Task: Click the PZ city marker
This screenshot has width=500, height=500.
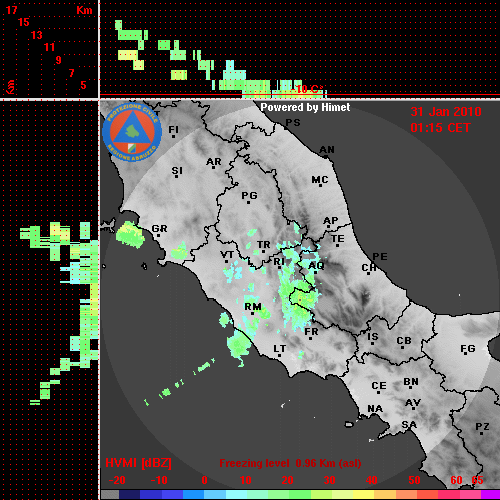Action: tap(482, 433)
